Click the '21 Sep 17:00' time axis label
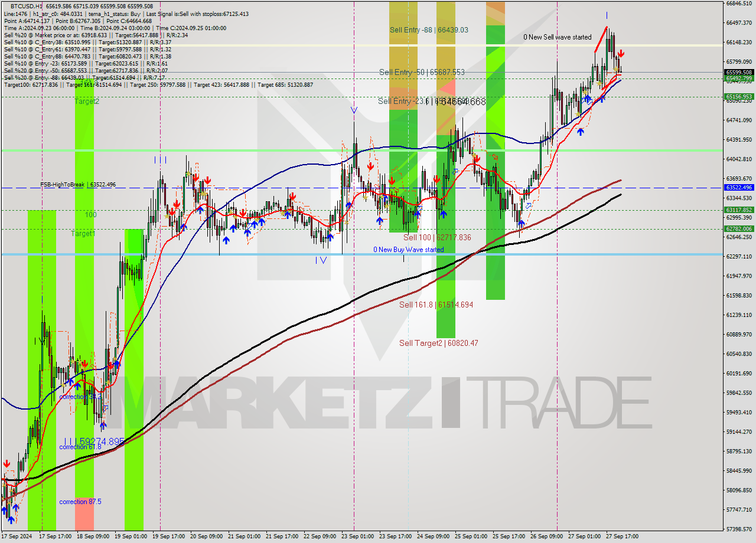Image resolution: width=756 pixels, height=543 pixels. [x=282, y=537]
